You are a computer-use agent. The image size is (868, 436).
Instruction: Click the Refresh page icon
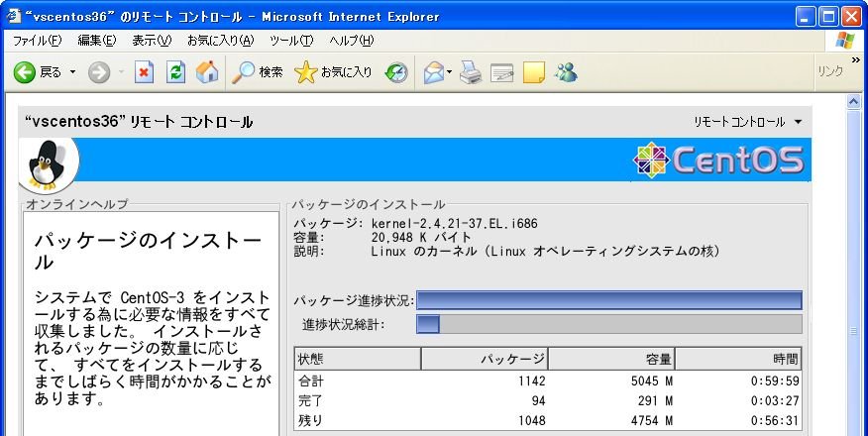(x=175, y=72)
